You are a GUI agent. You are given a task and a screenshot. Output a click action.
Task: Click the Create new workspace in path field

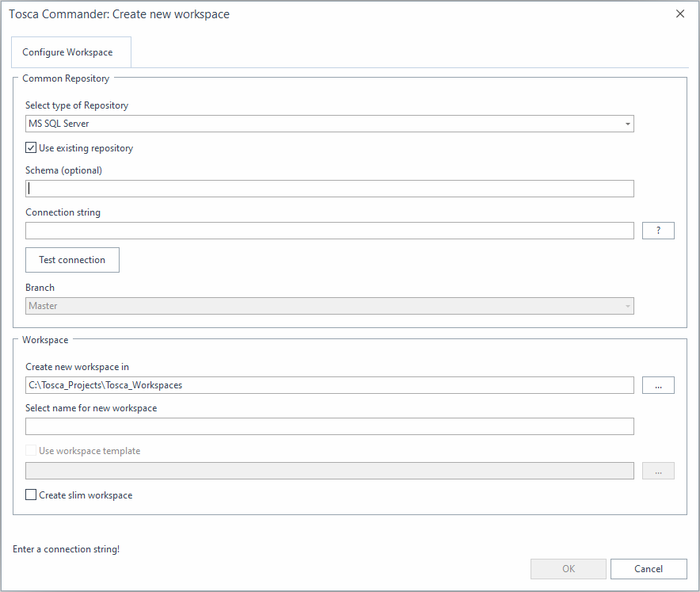329,385
